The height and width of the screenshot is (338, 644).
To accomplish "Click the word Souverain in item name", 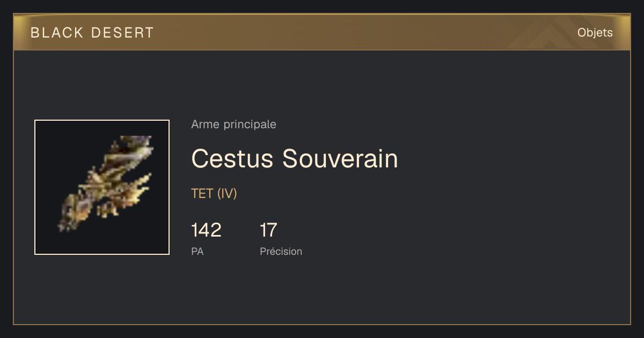I will 340,158.
